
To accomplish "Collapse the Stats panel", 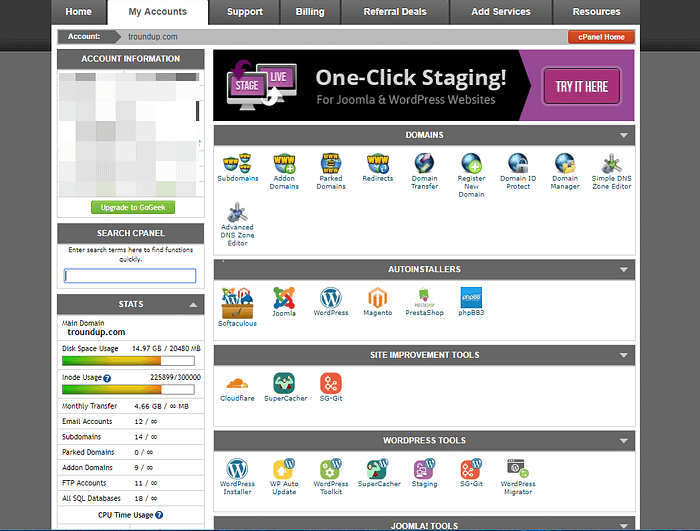I will point(193,305).
